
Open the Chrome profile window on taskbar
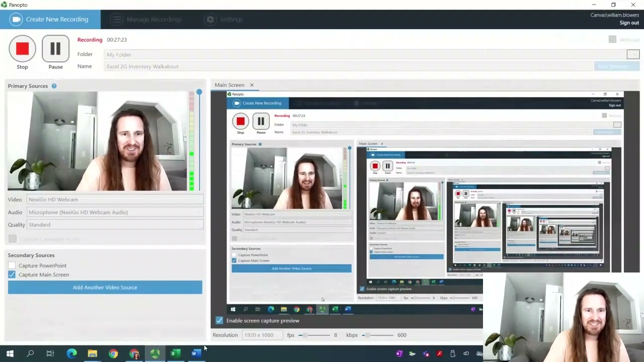134,353
